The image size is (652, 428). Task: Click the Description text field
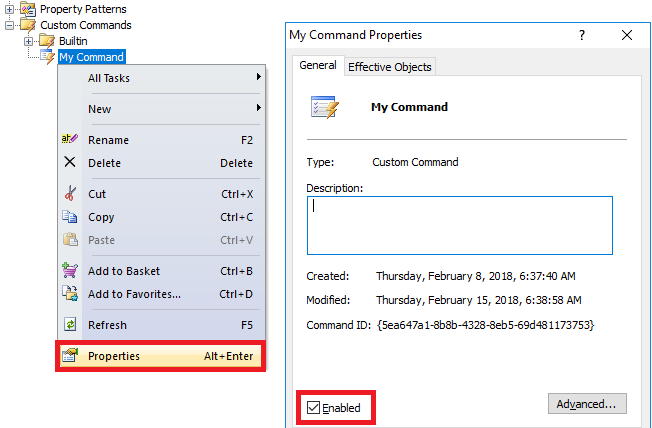tap(459, 225)
